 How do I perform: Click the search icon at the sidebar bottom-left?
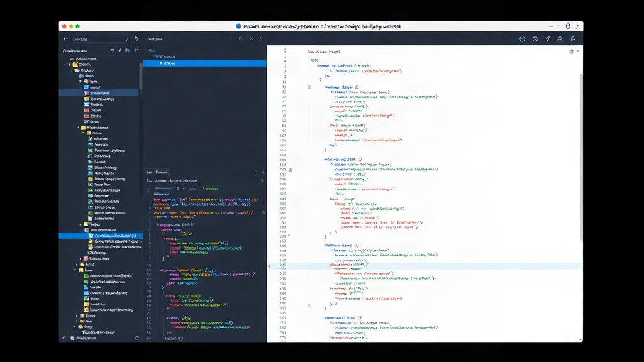64,338
